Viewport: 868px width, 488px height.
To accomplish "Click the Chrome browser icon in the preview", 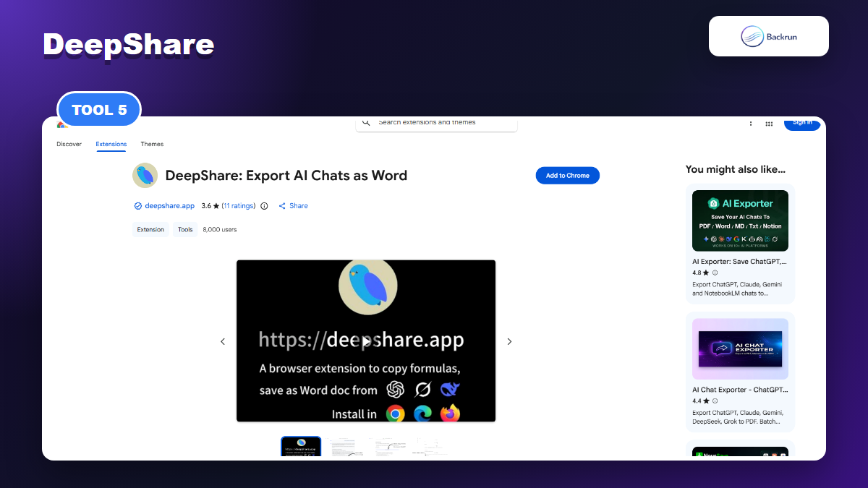I will point(395,414).
